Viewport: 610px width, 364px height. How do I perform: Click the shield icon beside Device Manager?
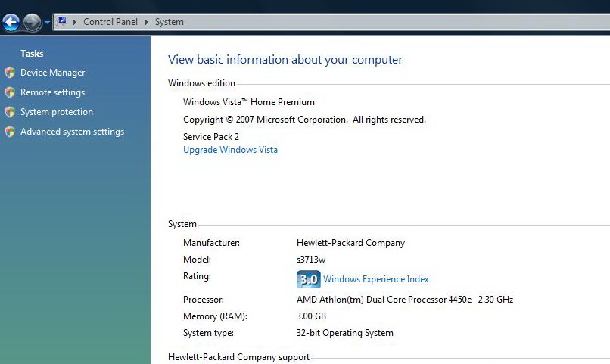click(10, 73)
